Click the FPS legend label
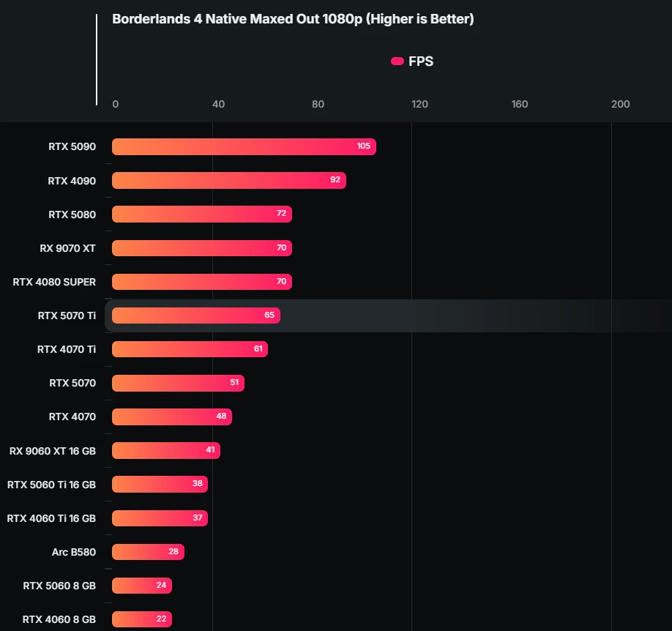 (420, 61)
